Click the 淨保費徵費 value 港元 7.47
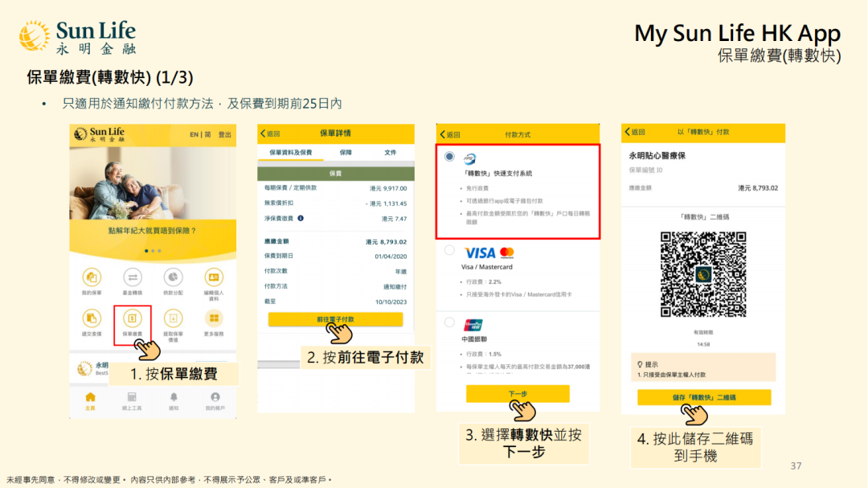The width and height of the screenshot is (868, 488). (x=394, y=219)
